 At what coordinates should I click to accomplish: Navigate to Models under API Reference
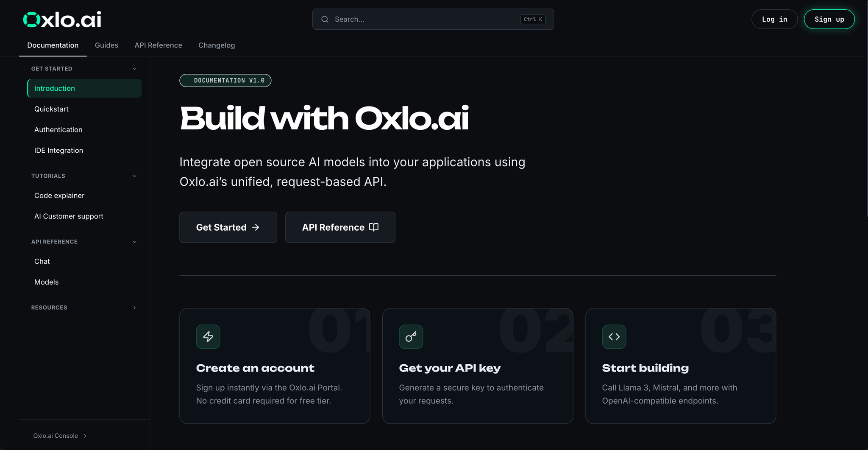coord(46,282)
